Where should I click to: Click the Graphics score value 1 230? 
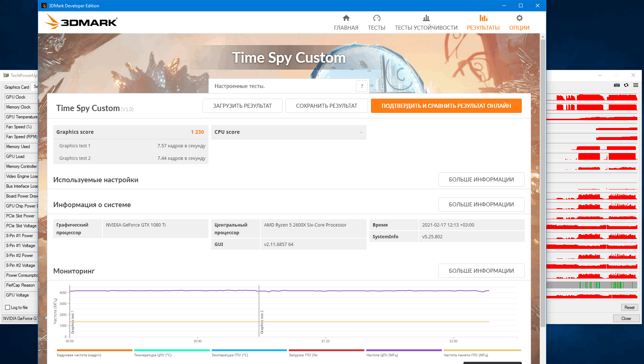click(x=197, y=132)
